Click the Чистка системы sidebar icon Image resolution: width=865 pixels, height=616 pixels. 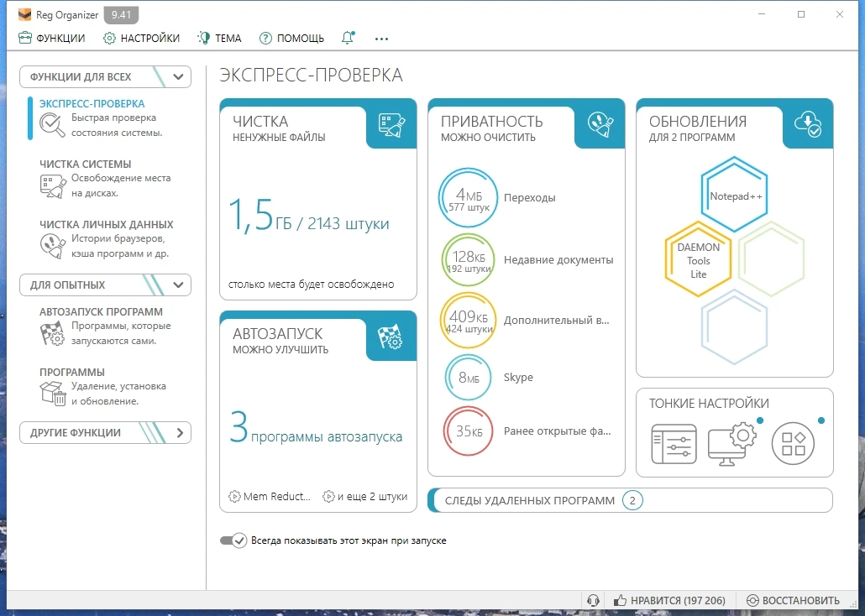tap(52, 185)
